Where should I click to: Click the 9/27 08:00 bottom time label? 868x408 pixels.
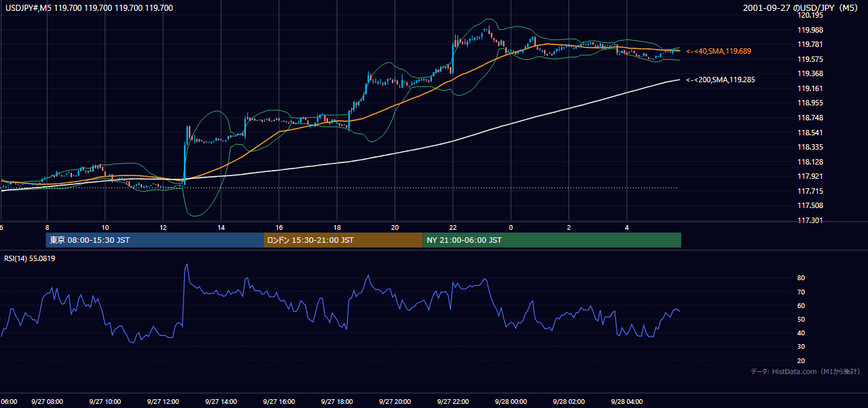click(x=47, y=402)
